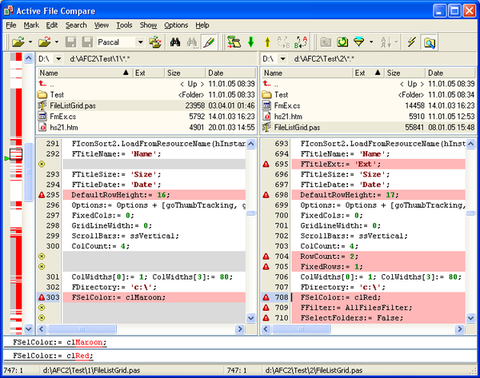Image resolution: width=480 pixels, height=378 pixels.
Task: Expand the right pane D:\ drive dropdown
Action: (x=283, y=59)
